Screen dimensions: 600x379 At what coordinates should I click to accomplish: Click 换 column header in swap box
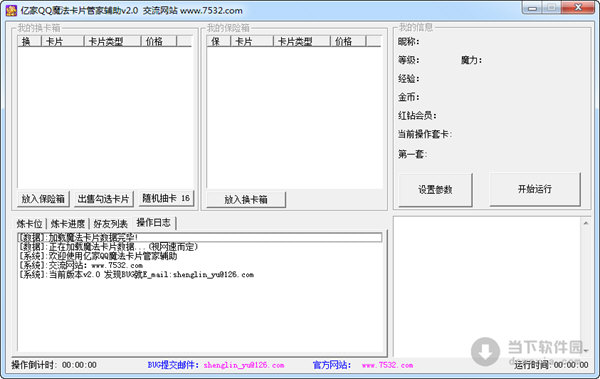pyautogui.click(x=29, y=41)
